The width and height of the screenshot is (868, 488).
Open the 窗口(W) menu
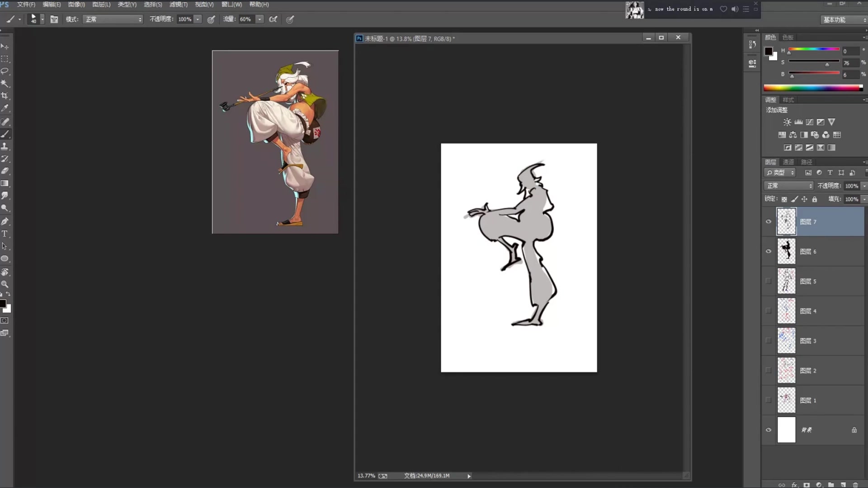tap(231, 5)
